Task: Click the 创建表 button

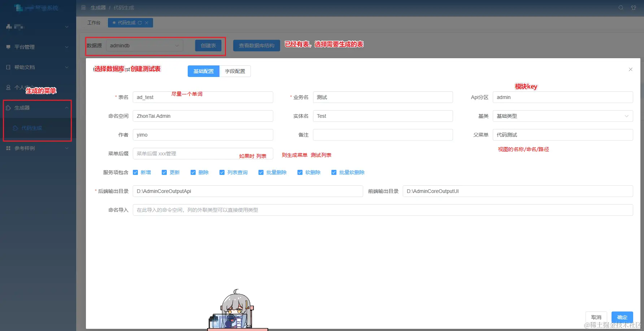Action: point(208,46)
